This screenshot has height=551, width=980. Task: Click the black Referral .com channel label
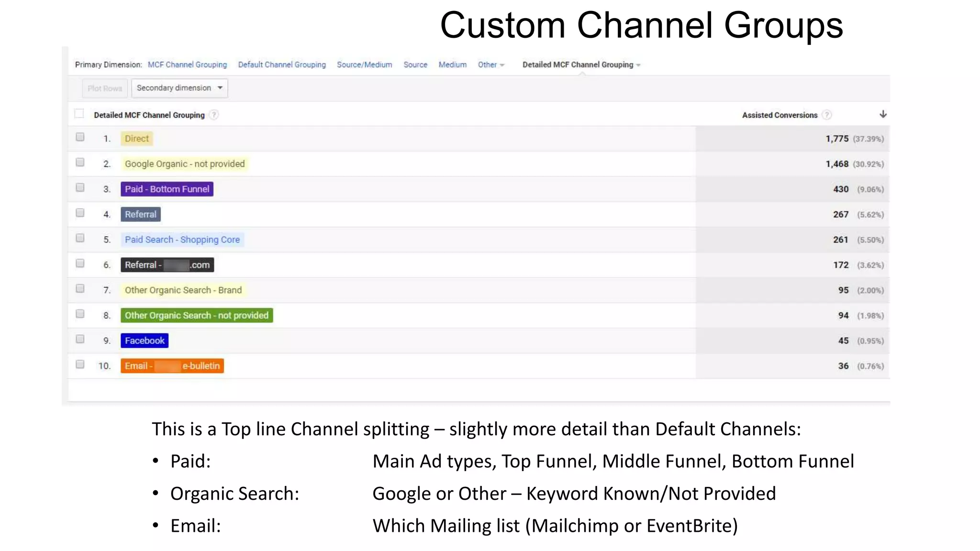167,265
